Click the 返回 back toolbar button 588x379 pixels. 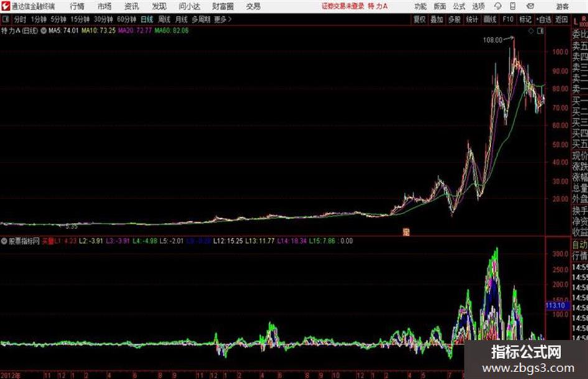[x=561, y=19]
